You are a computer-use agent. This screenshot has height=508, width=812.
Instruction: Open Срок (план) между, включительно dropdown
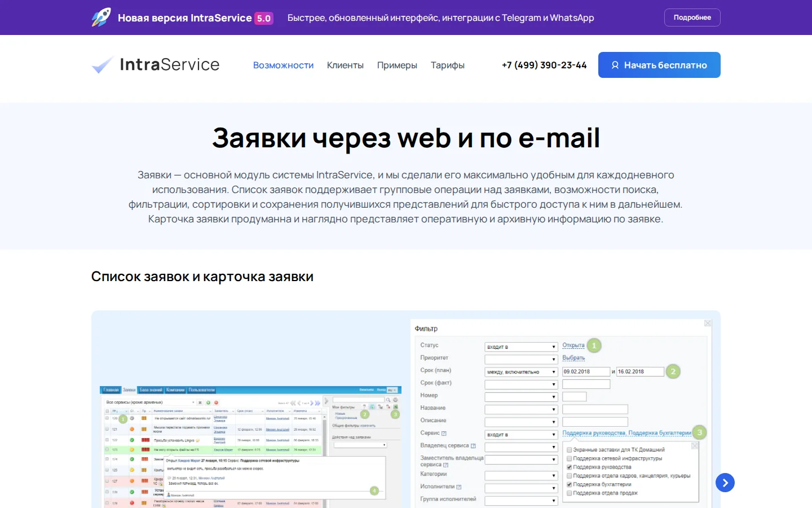click(522, 372)
